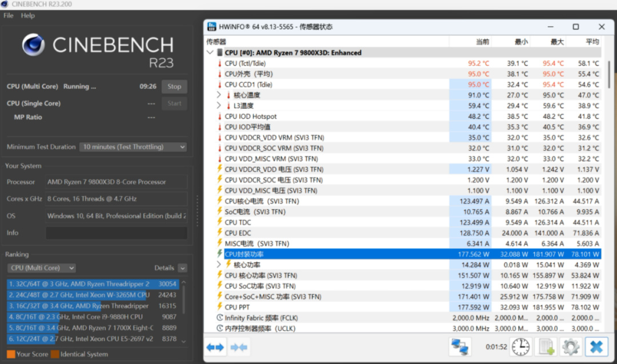Select ranking entry AMD Ryzen Threadripper 2 30054

click(x=93, y=284)
